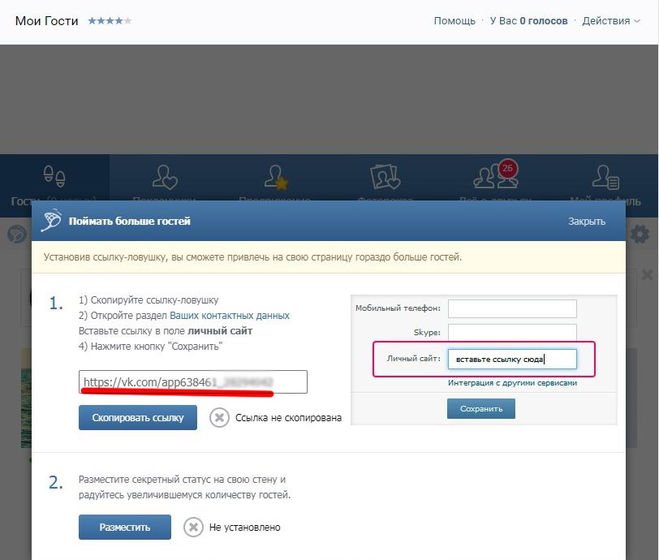Open the photo gallery tab icon

pyautogui.click(x=385, y=178)
